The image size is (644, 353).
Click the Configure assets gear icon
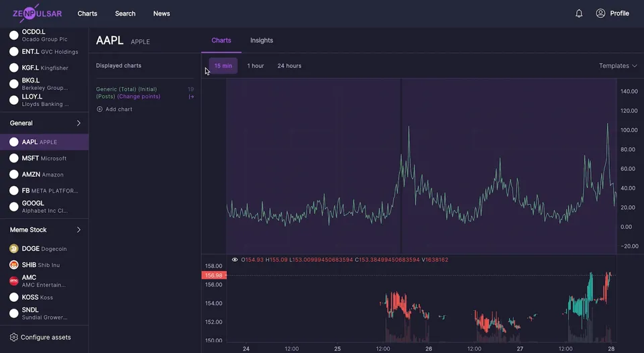(x=13, y=338)
